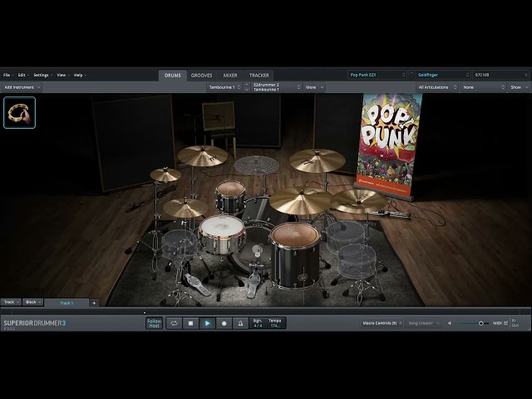
Task: Open the MIDI settings icon
Action: [505, 323]
